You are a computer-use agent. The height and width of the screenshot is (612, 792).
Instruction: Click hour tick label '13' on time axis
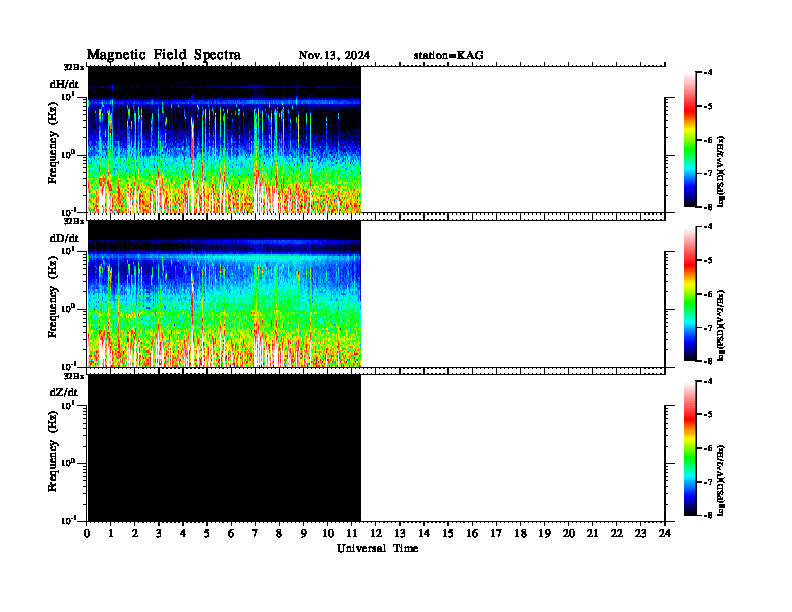tap(400, 534)
